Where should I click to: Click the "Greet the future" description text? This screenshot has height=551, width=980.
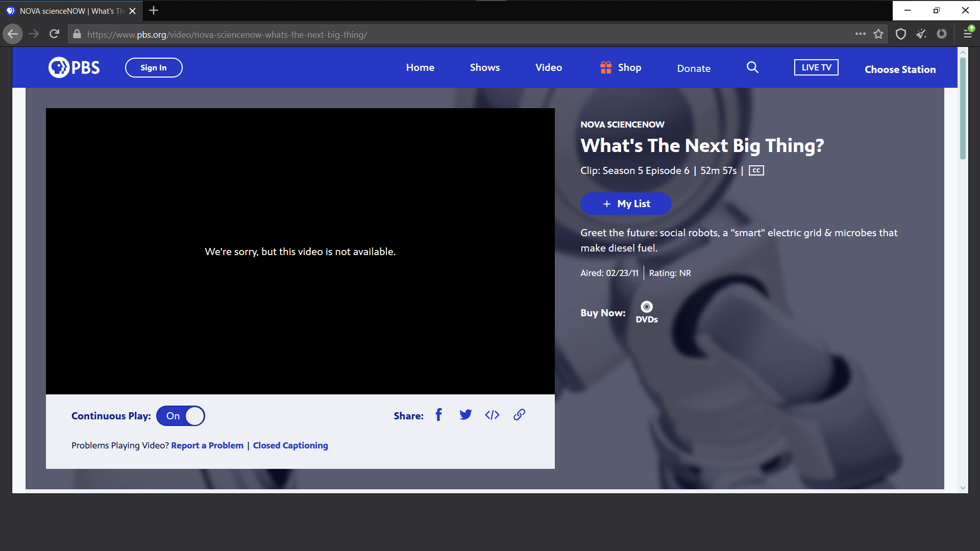739,240
